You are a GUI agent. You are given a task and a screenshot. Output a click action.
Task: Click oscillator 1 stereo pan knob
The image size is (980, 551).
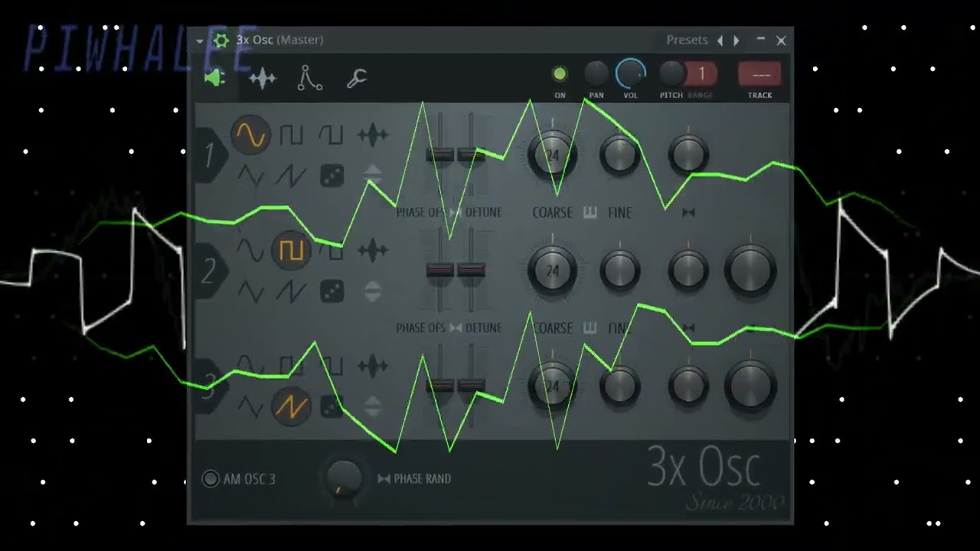688,155
